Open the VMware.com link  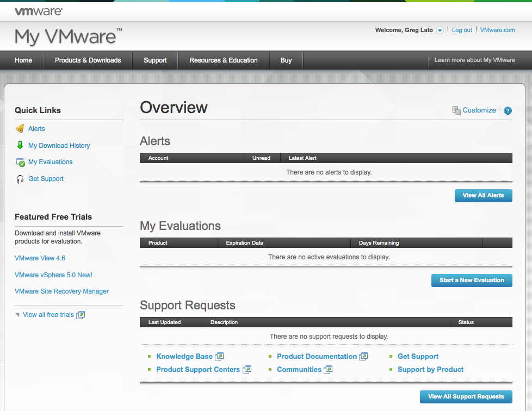tap(497, 30)
